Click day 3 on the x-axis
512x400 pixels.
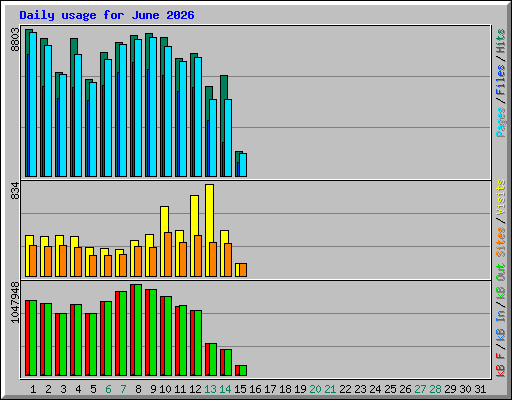tap(63, 389)
